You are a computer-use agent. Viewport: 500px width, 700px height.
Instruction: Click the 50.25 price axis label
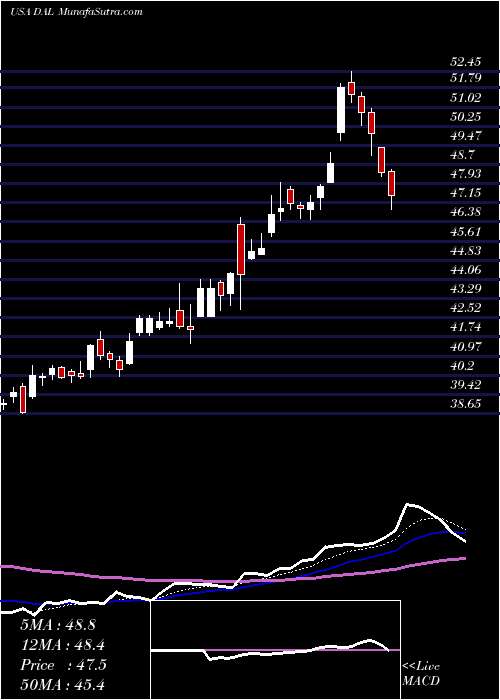[x=466, y=117]
